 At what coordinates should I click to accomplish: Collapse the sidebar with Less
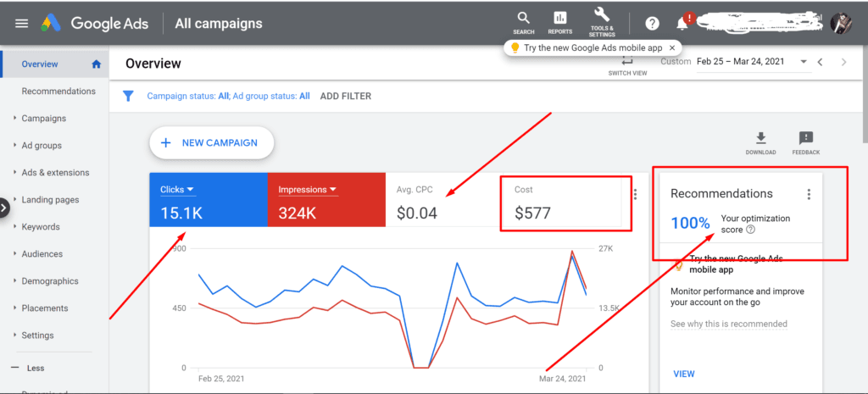[x=28, y=368]
